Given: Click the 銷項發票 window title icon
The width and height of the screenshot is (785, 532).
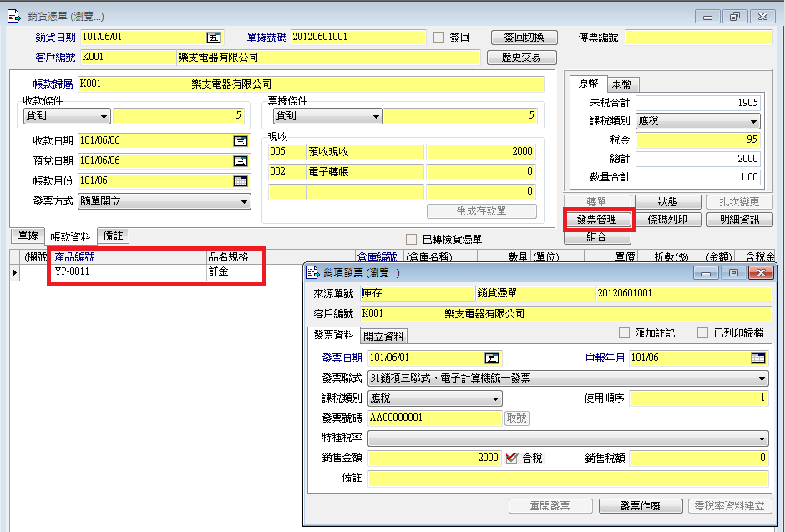Looking at the screenshot, I should [313, 273].
